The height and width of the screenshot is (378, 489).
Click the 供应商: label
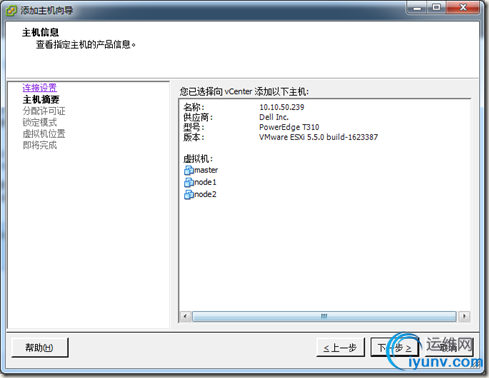tap(198, 117)
